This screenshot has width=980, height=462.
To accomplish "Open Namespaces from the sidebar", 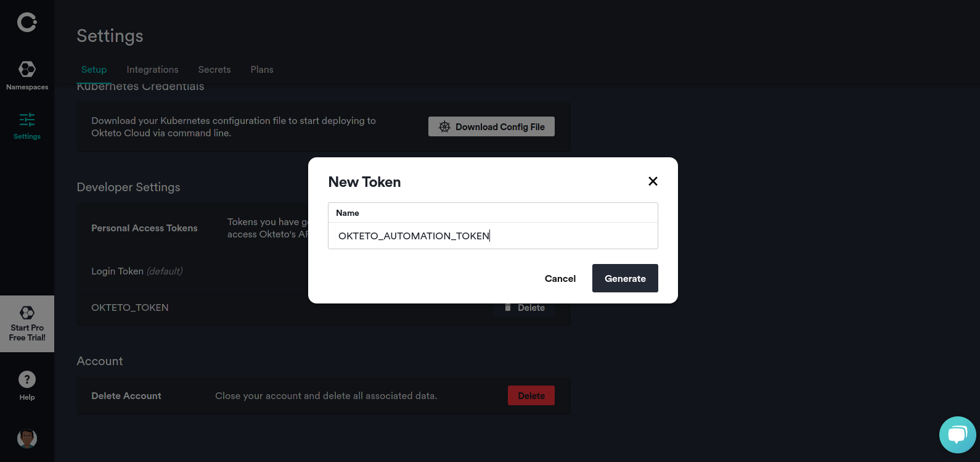I will (x=27, y=75).
